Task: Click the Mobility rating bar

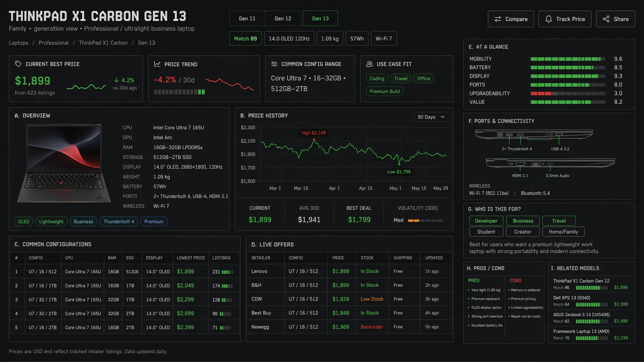Action: pos(568,59)
